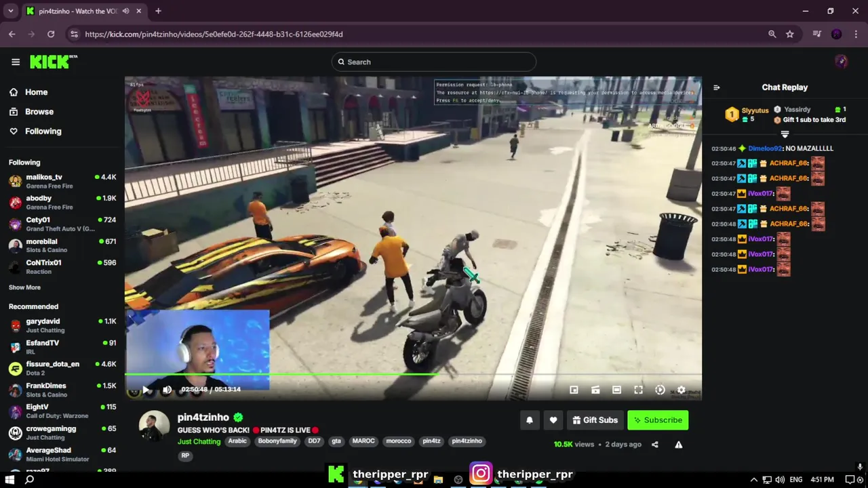Open the browser profile icon
This screenshot has width=868, height=488.
(x=836, y=34)
